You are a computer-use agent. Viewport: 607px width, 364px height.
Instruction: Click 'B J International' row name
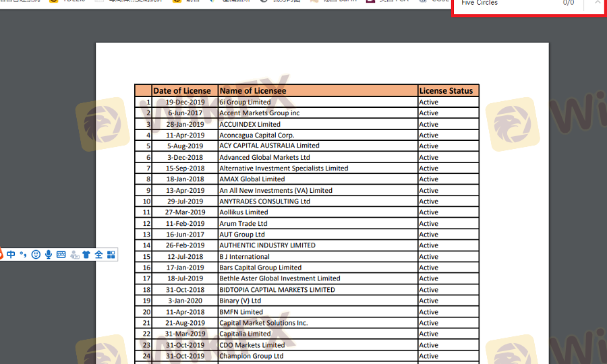pyautogui.click(x=244, y=257)
